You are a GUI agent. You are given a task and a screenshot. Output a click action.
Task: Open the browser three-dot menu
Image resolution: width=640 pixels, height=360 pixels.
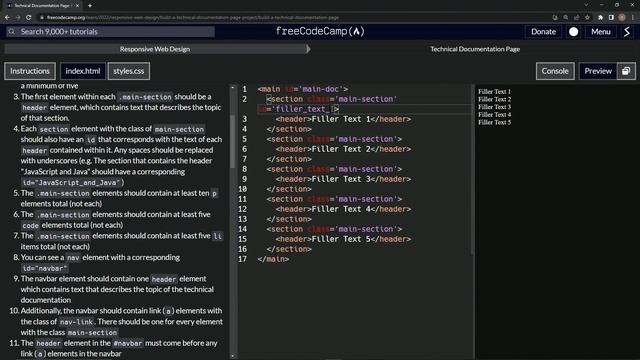(x=633, y=18)
